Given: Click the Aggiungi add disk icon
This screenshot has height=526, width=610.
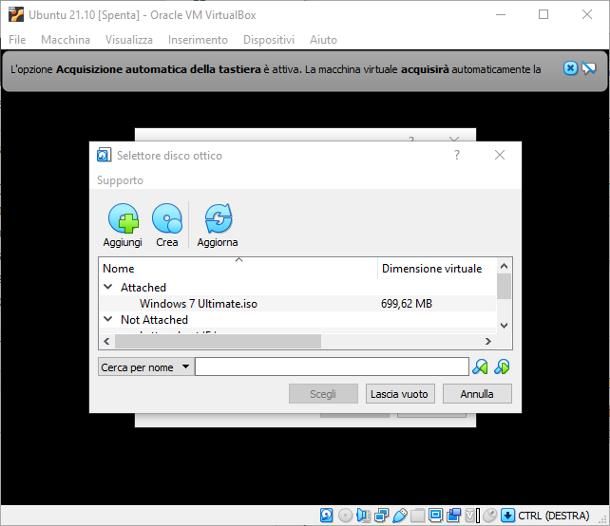Looking at the screenshot, I should tap(123, 218).
